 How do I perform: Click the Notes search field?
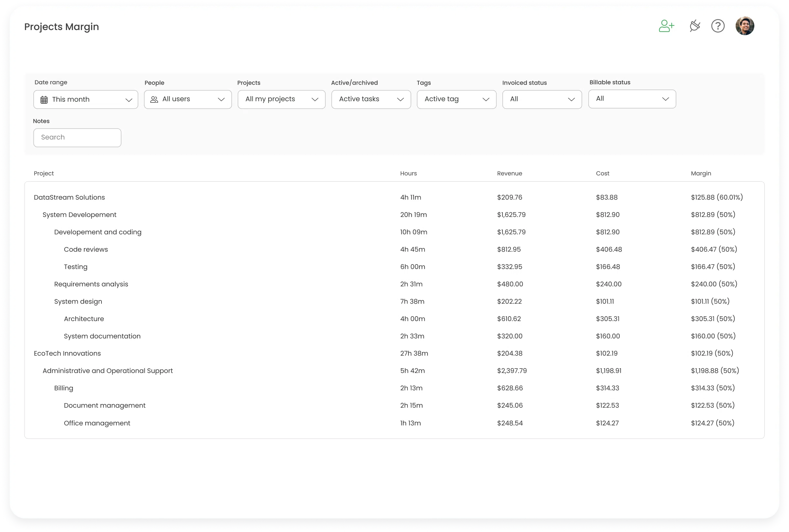[x=77, y=138]
